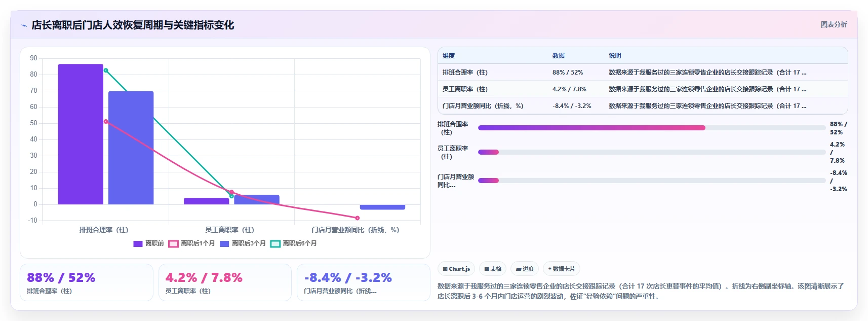Screen dimensions: 868x321
Task: Toggle the 离职后3个月 legend series
Action: pos(243,243)
